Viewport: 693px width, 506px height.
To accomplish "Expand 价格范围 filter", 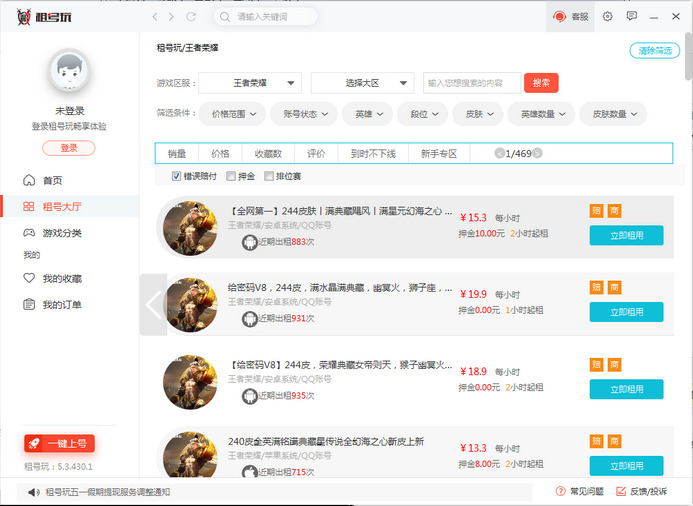I will 232,114.
